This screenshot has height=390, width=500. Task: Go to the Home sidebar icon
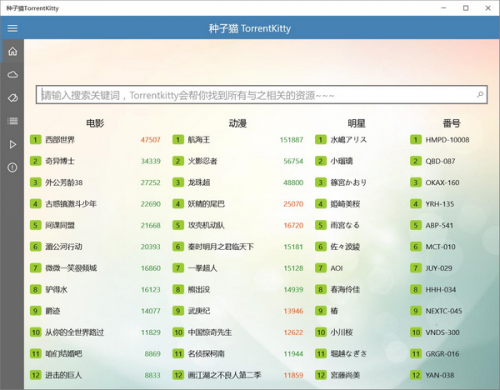12,51
